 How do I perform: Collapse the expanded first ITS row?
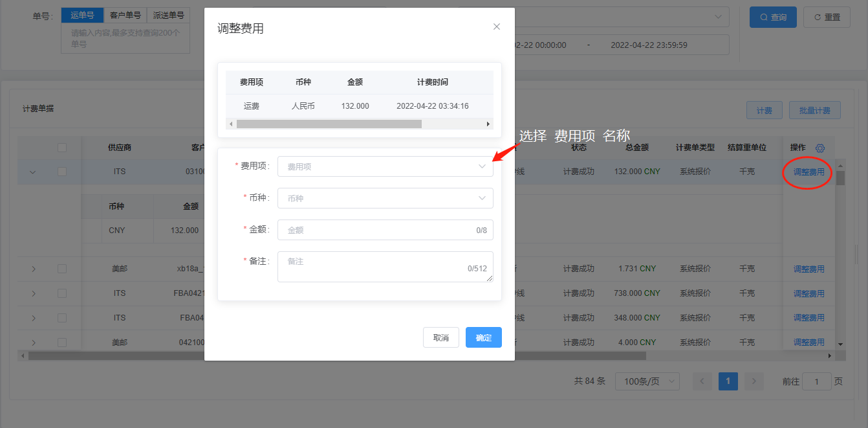[33, 172]
